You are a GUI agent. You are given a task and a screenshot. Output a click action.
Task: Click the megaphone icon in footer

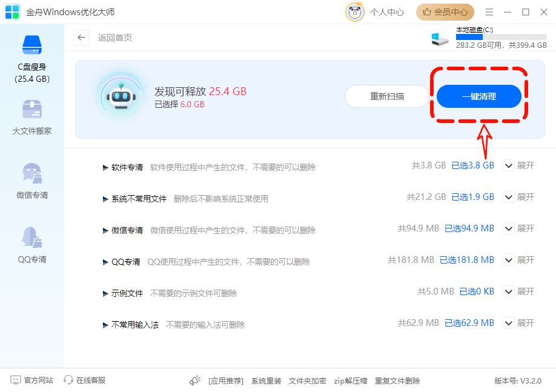195,380
